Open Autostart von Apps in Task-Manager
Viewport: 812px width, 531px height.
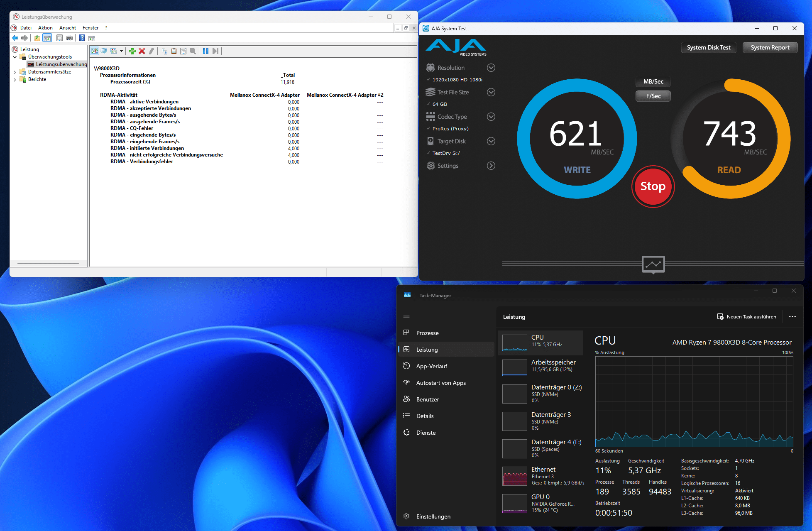point(447,383)
